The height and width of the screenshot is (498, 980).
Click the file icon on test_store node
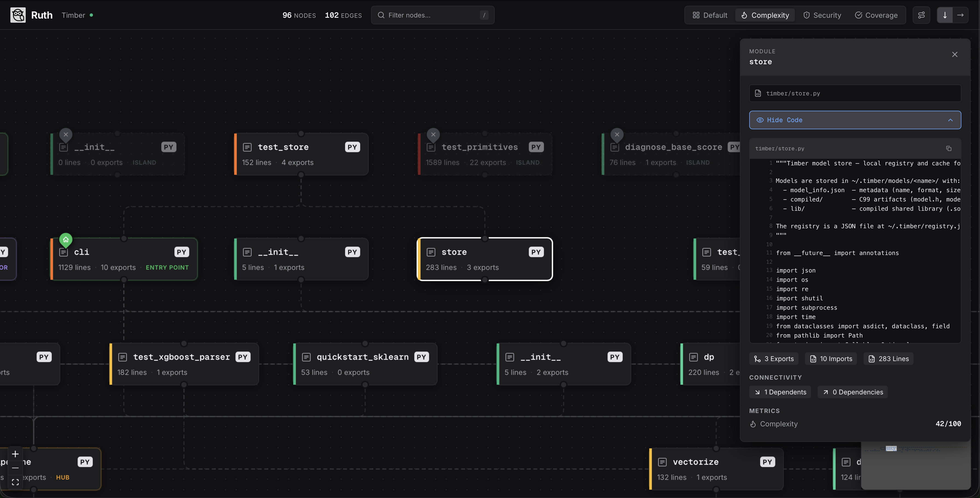pyautogui.click(x=247, y=147)
